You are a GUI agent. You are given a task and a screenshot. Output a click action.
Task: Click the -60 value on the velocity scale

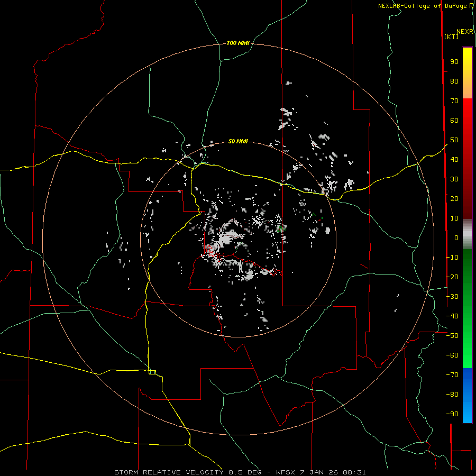pyautogui.click(x=452, y=355)
